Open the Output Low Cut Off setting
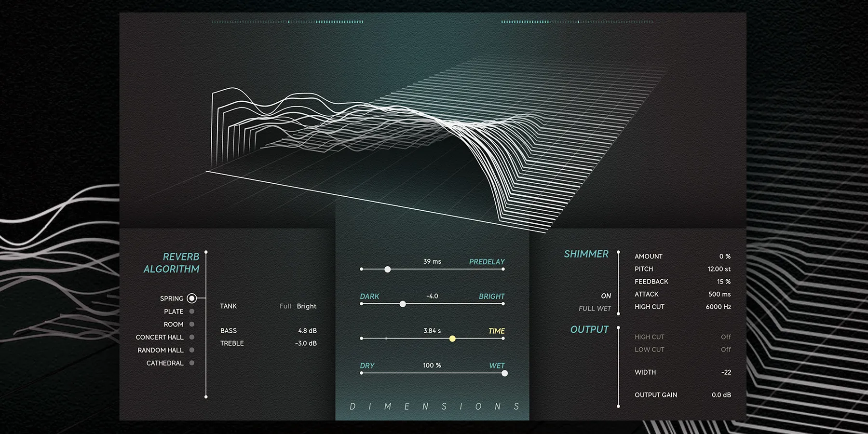This screenshot has height=434, width=868. coord(726,350)
